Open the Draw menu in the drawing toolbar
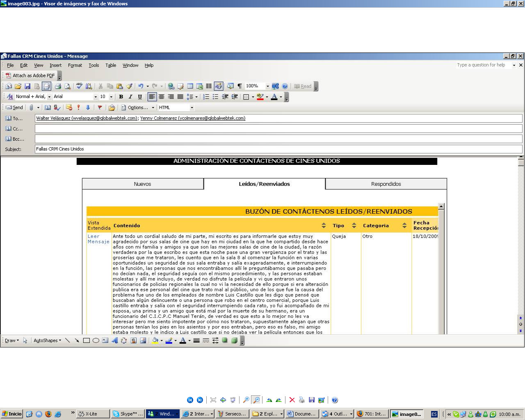Image resolution: width=525 pixels, height=420 pixels. click(x=11, y=340)
